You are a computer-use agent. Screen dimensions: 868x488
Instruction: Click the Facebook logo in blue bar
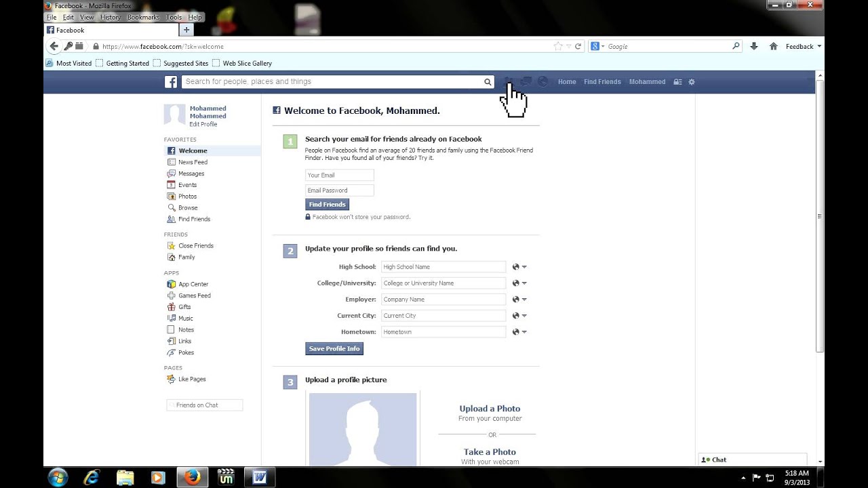pos(171,82)
